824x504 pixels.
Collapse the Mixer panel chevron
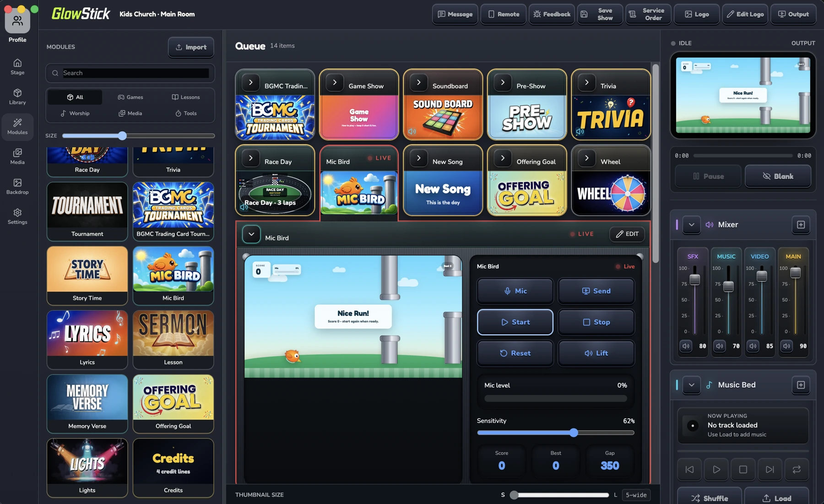pyautogui.click(x=691, y=225)
